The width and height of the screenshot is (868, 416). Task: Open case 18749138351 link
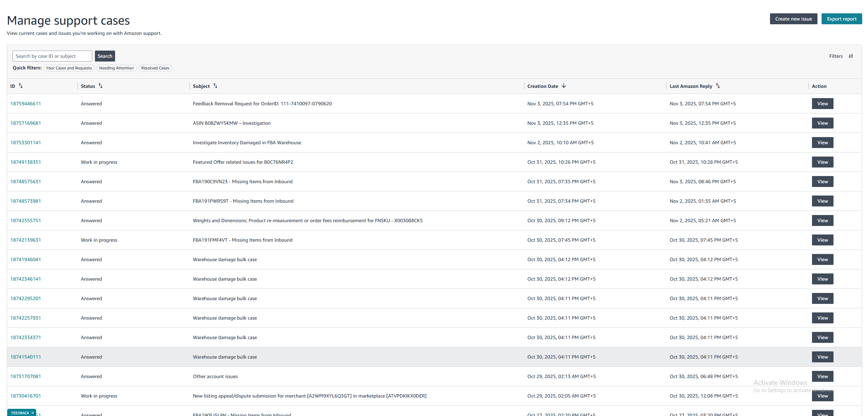coord(26,162)
